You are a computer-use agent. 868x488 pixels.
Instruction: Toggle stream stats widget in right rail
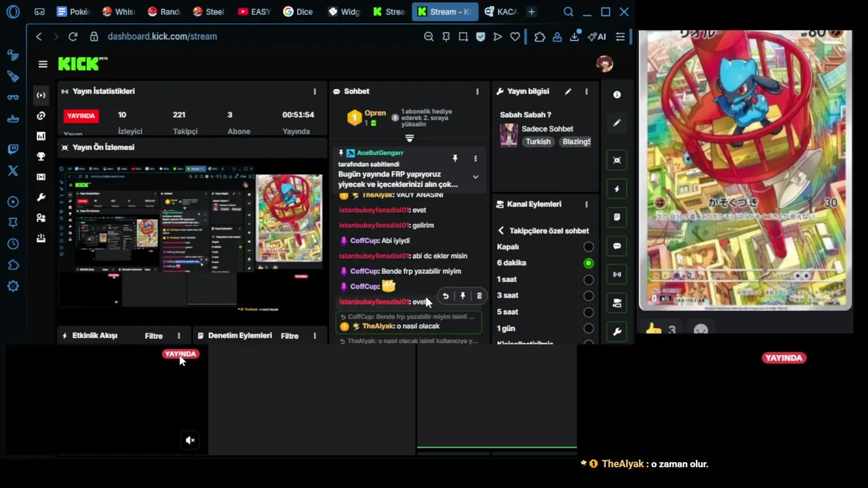coord(617,274)
